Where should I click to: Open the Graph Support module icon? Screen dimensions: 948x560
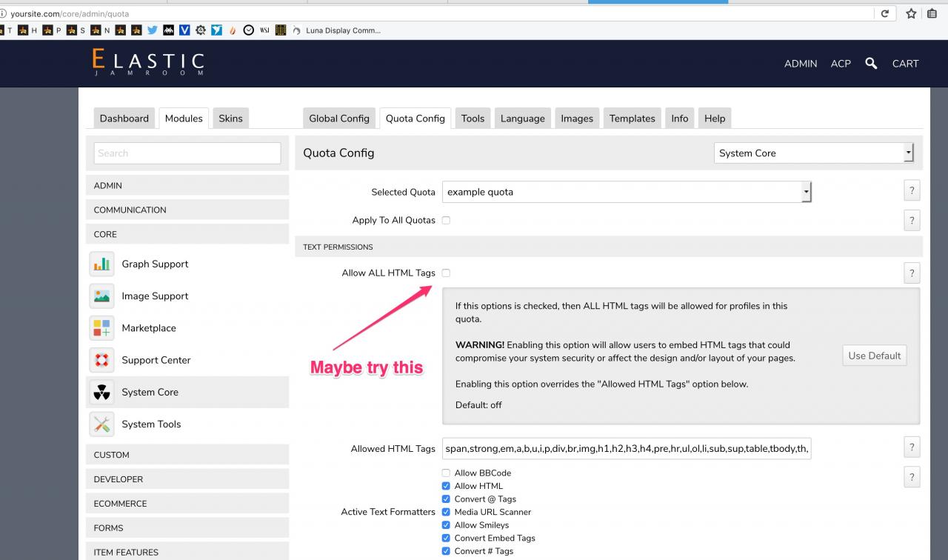pos(101,264)
